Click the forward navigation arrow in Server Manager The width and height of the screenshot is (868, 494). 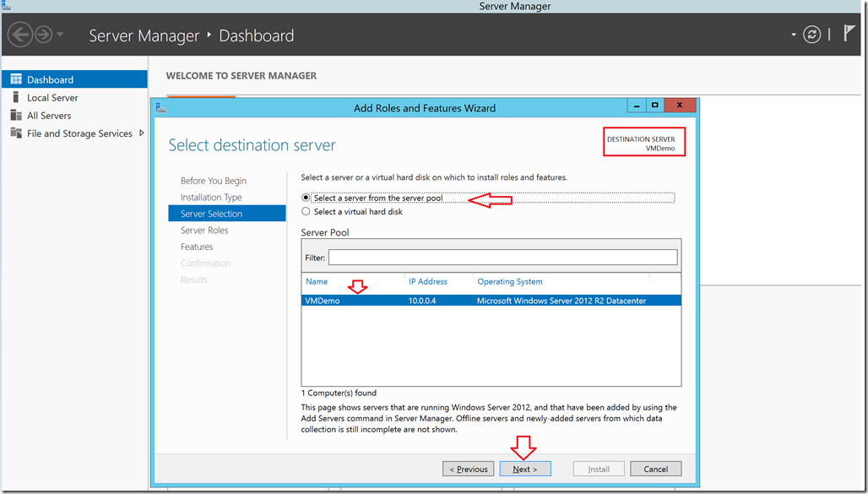tap(44, 35)
